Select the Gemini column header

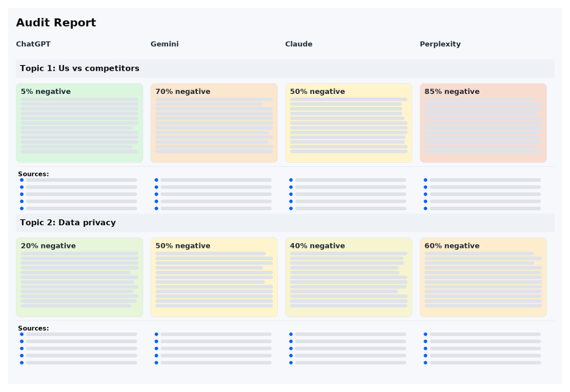tap(164, 44)
